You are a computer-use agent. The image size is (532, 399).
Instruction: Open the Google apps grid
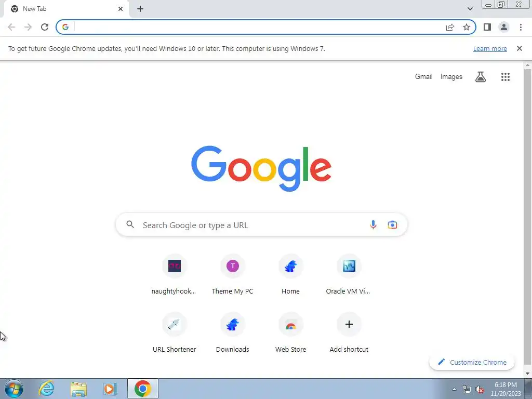point(506,77)
